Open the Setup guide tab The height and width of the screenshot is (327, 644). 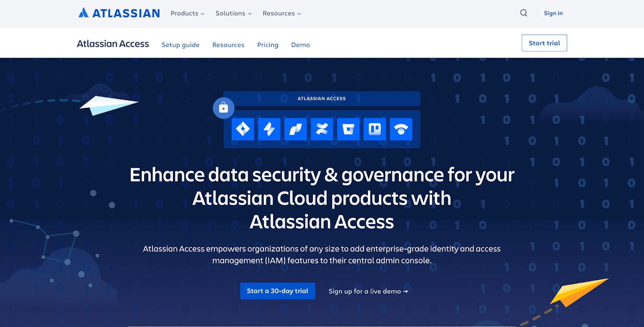(181, 45)
